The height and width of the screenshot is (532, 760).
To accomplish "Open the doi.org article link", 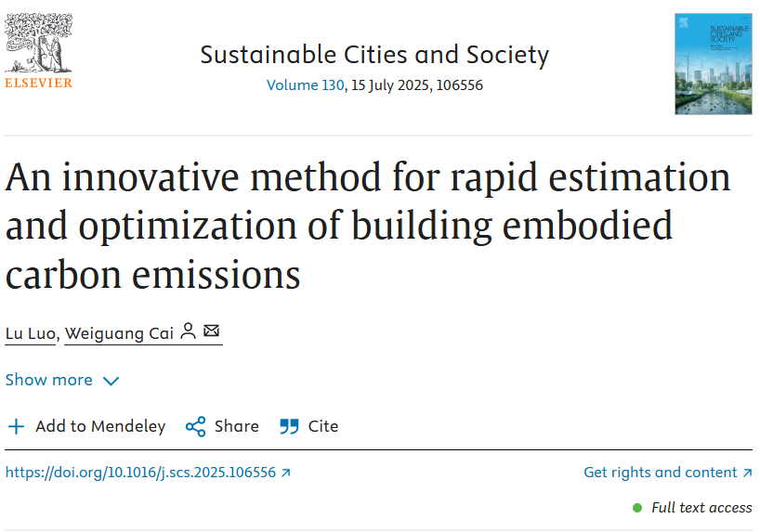I will click(140, 473).
